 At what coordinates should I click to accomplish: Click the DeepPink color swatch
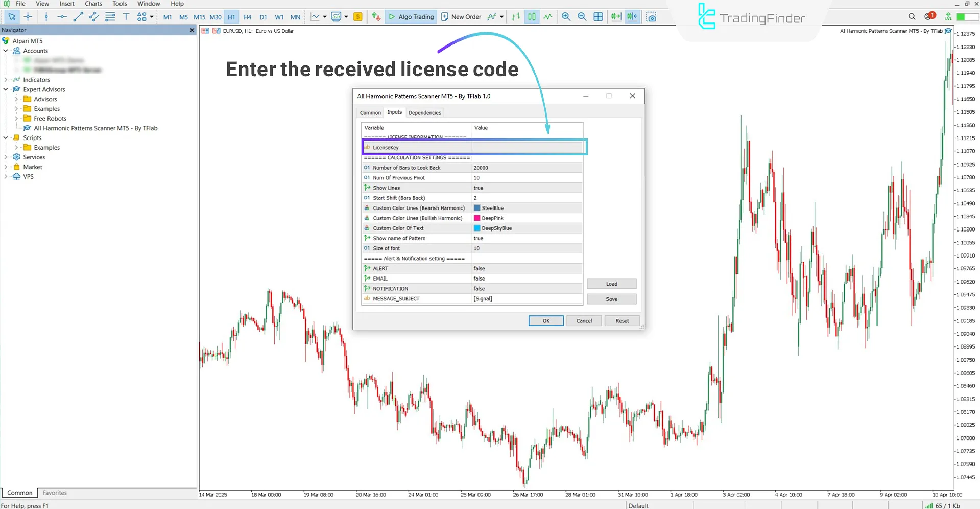(x=477, y=218)
